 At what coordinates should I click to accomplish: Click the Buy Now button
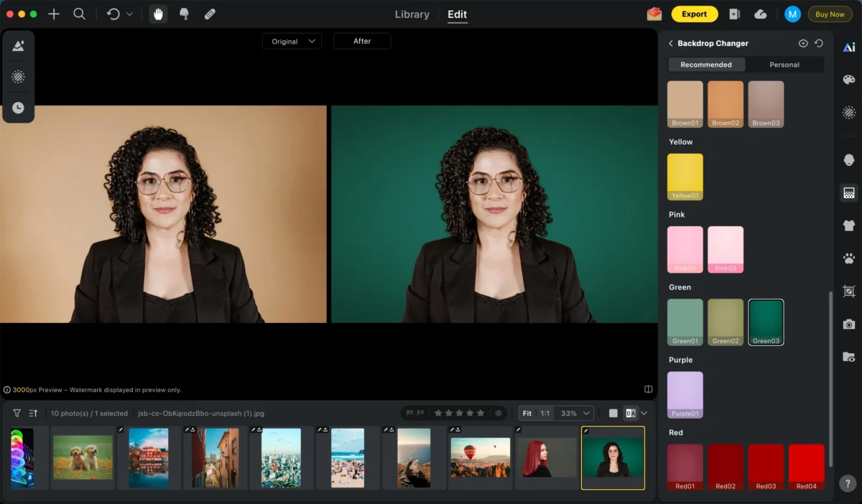coord(830,14)
